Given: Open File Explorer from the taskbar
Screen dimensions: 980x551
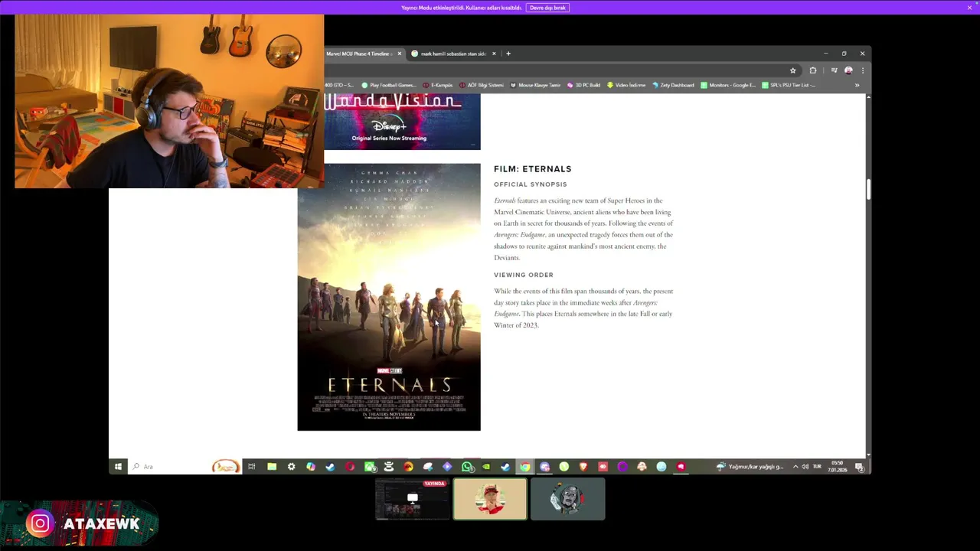Looking at the screenshot, I should (272, 467).
